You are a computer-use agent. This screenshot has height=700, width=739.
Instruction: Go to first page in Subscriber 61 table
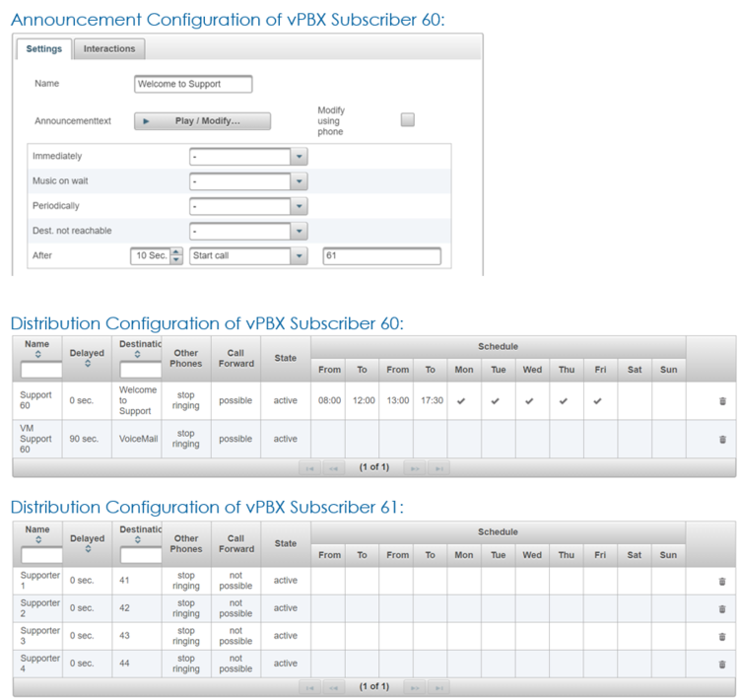309,687
